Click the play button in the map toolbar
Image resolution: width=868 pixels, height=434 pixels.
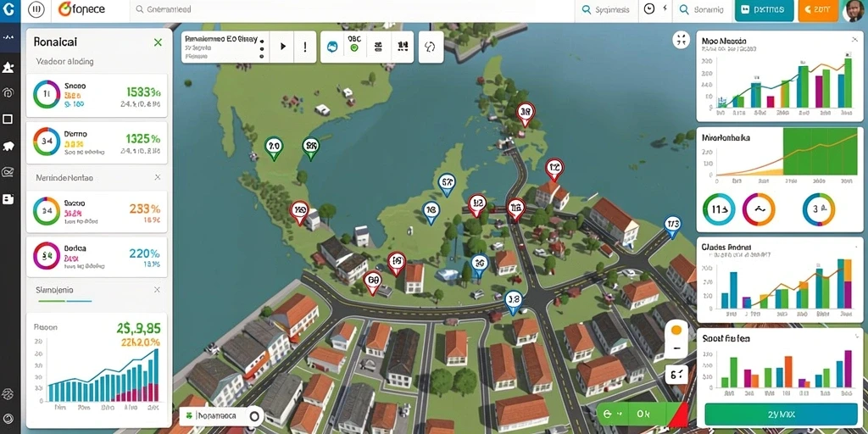coord(283,47)
